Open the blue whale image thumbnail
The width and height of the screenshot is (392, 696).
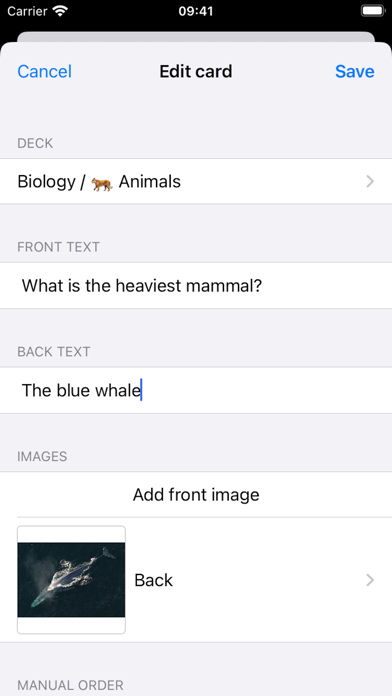point(71,580)
